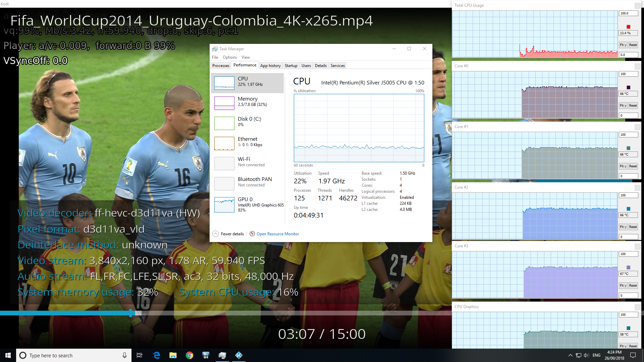Click the blue Core #2 color swatch
The height and width of the screenshot is (362, 644).
pos(629,209)
